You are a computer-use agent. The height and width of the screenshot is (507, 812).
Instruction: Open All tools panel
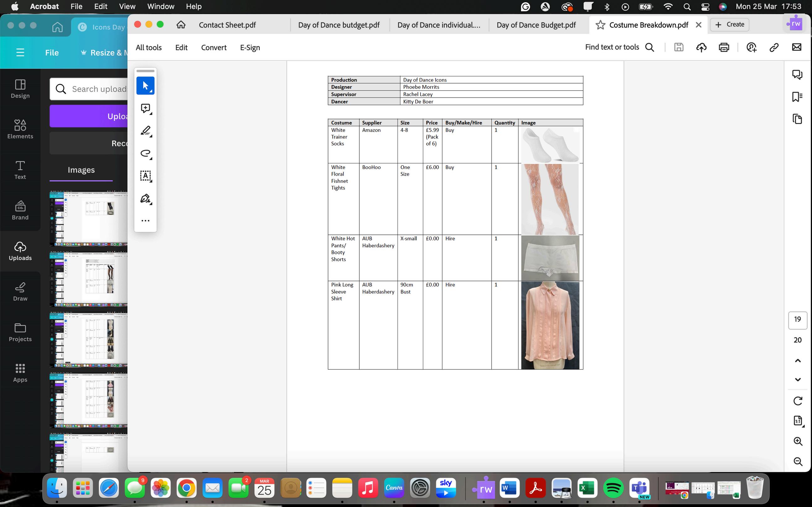148,48
